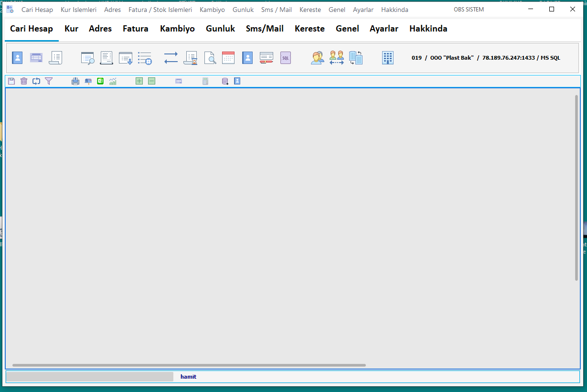Open the purple SQL icon
The height and width of the screenshot is (392, 587).
click(286, 58)
